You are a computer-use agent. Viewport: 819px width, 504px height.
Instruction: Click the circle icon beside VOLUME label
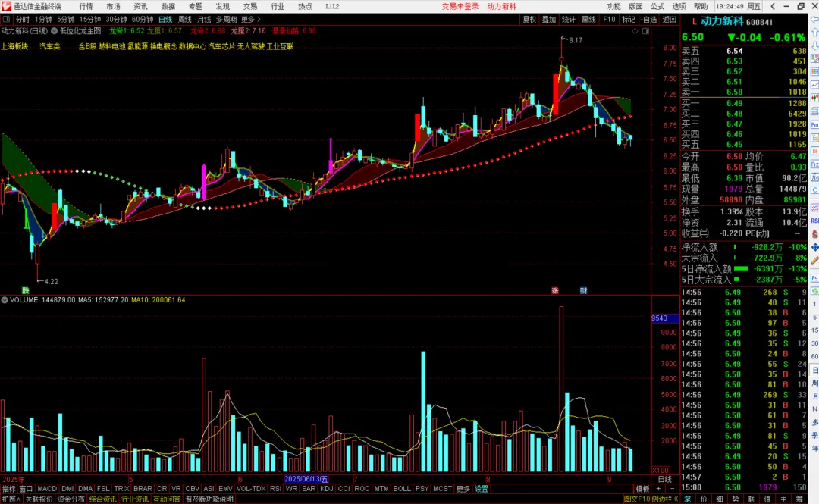[x=5, y=300]
